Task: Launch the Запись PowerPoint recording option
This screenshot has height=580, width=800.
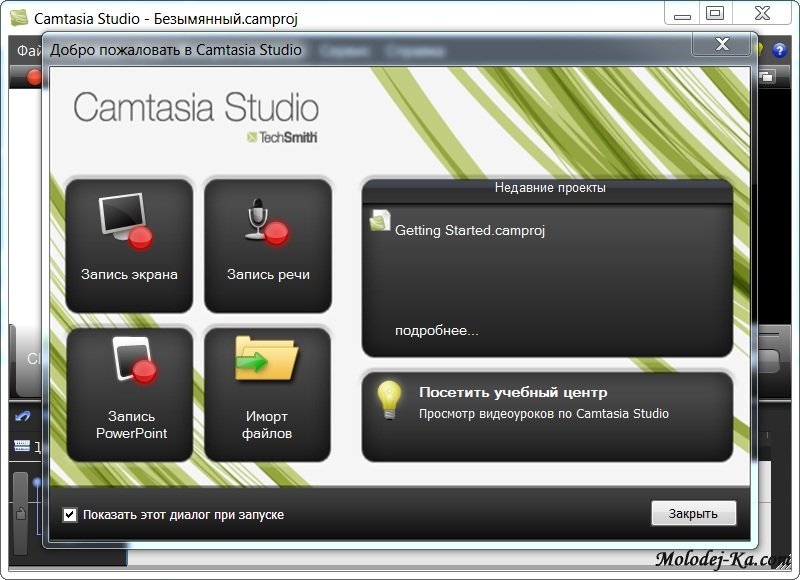Action: (x=130, y=394)
